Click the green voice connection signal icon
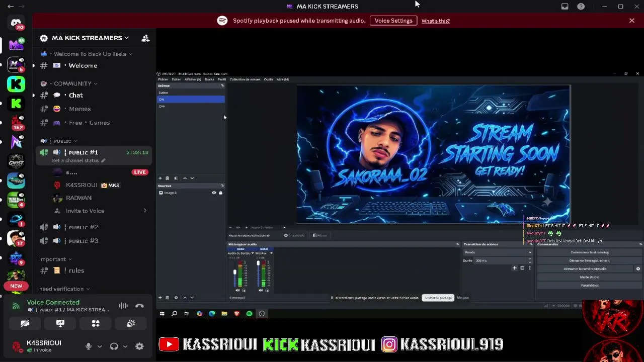Viewport: 644px width, 362px height. point(16,306)
